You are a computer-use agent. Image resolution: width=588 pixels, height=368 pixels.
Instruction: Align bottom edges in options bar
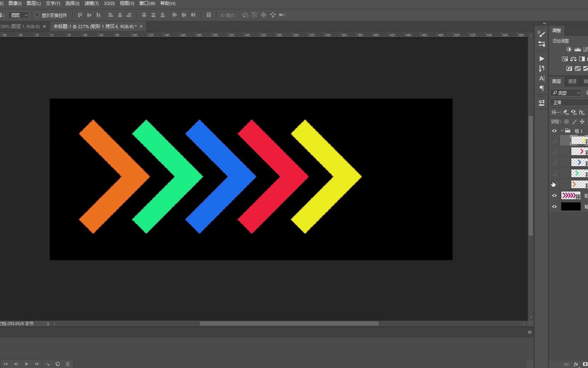98,15
